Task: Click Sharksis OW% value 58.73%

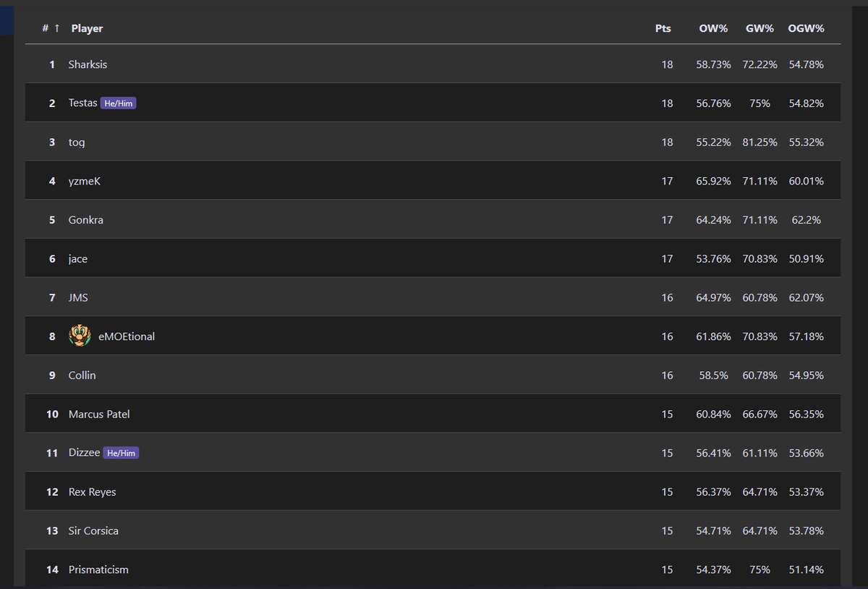Action: click(x=713, y=64)
